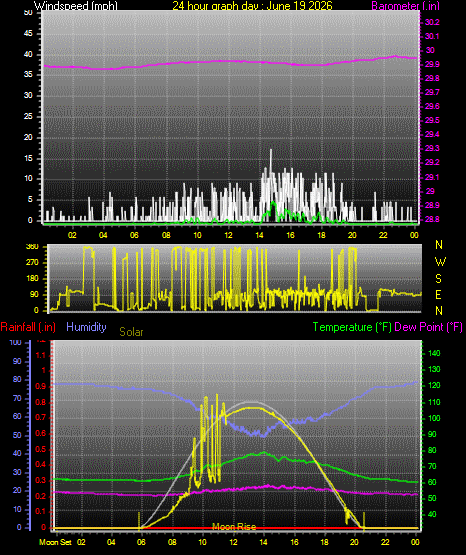This screenshot has width=466, height=555.
Task: Click the Temperature (°F) legend label
Action: pos(352,327)
